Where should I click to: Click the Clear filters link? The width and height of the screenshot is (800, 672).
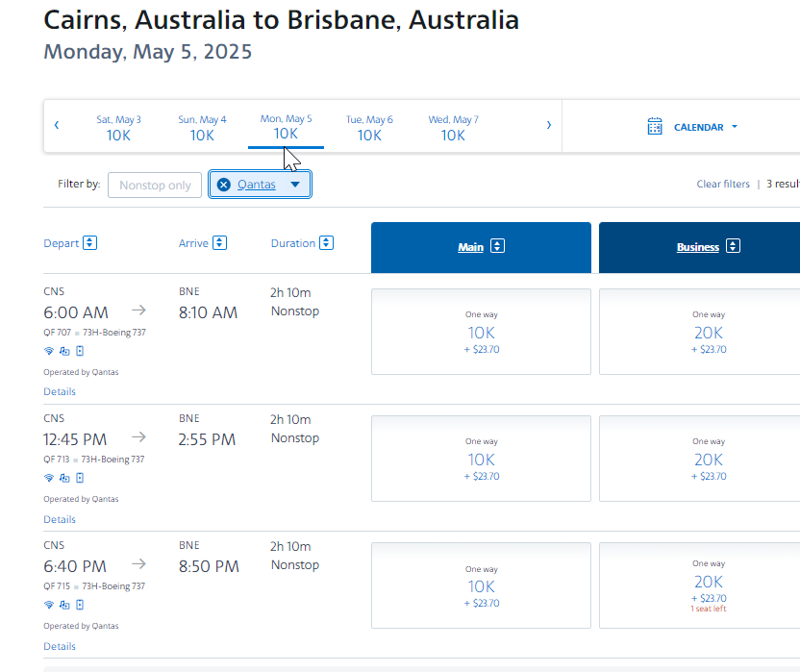723,185
